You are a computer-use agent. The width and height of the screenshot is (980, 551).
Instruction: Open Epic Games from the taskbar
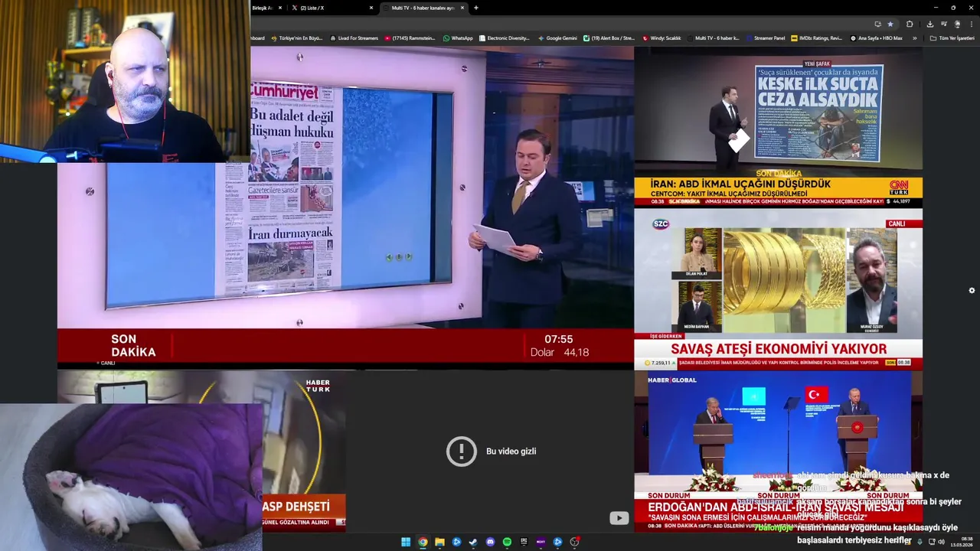(524, 542)
